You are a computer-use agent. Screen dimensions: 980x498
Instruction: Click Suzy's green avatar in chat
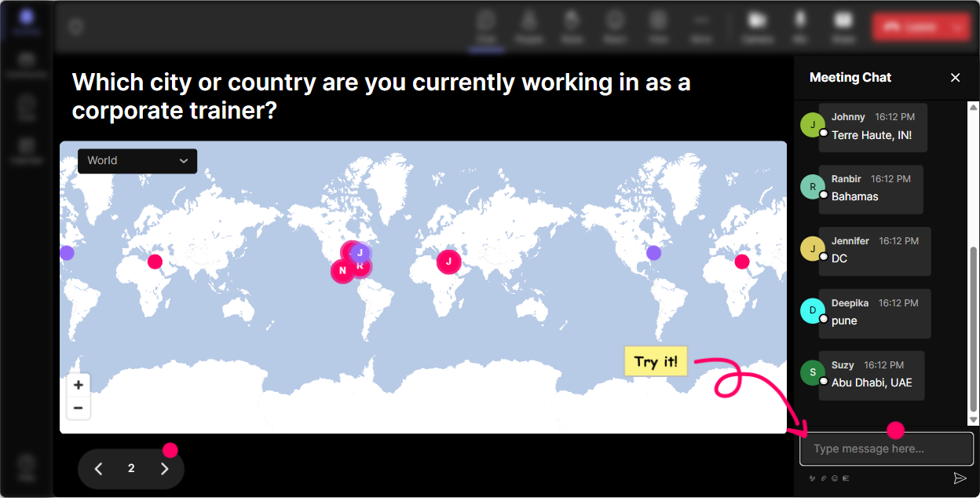[813, 373]
